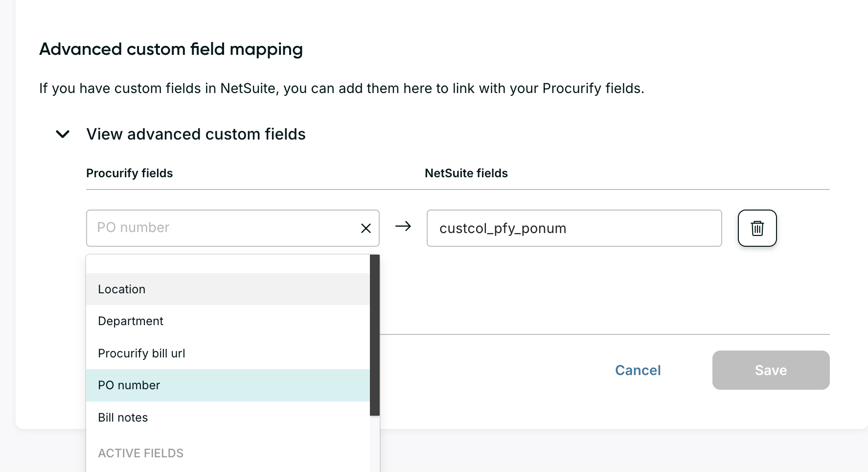Click the Advanced custom field mapping heading
This screenshot has height=472, width=868.
[171, 49]
